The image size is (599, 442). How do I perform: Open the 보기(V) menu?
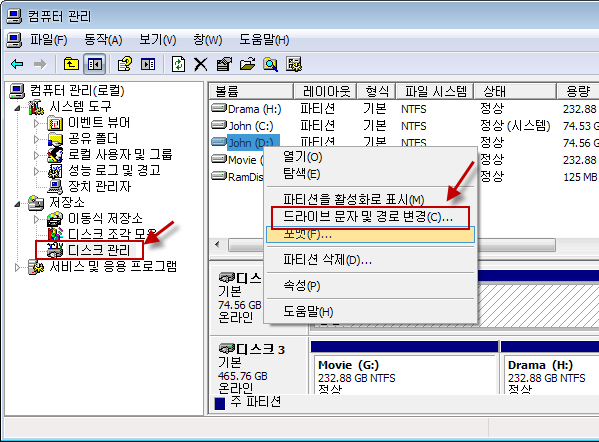(x=157, y=40)
